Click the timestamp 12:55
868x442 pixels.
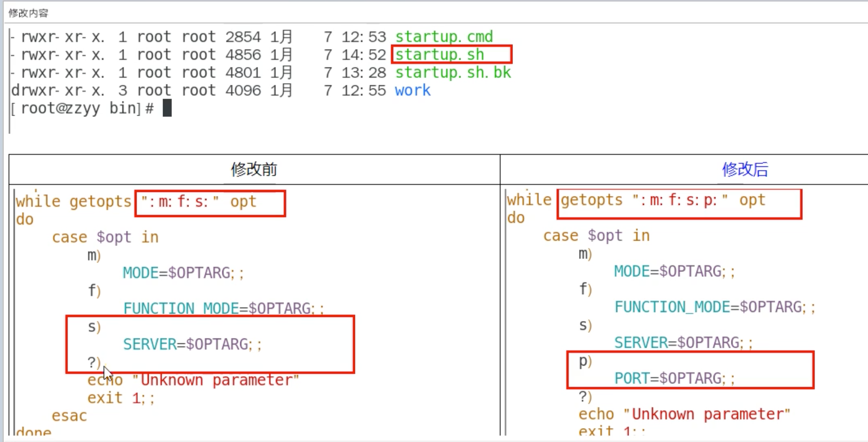[363, 90]
